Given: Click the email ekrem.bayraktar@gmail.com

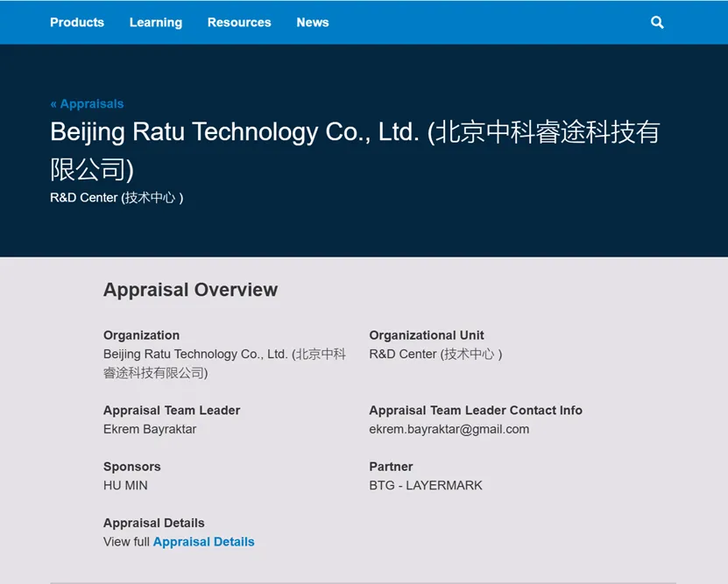Looking at the screenshot, I should (449, 429).
